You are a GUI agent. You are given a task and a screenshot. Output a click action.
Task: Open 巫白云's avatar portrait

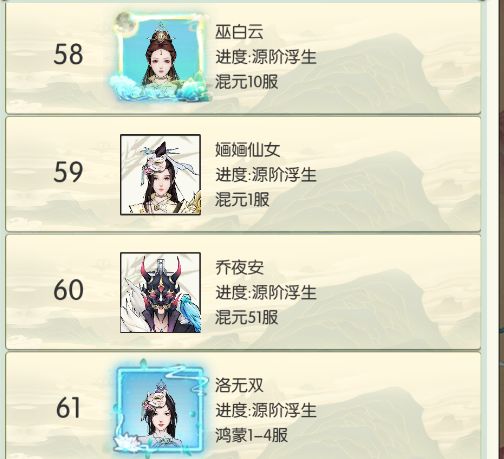(160, 57)
